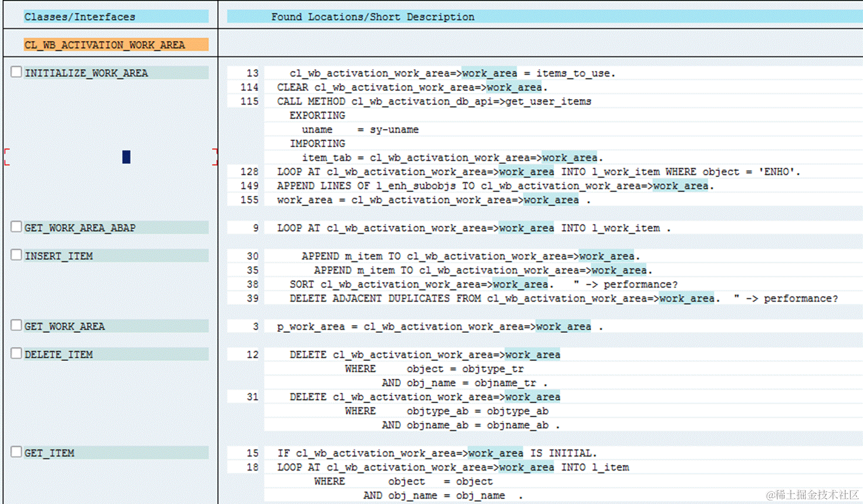Viewport: 863px width, 504px height.
Task: Select line 13 assigning items_to_use
Action: pyautogui.click(x=453, y=73)
